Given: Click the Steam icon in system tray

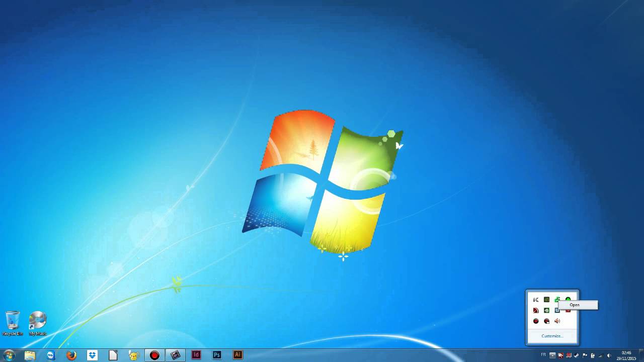Looking at the screenshot, I should point(576,355).
